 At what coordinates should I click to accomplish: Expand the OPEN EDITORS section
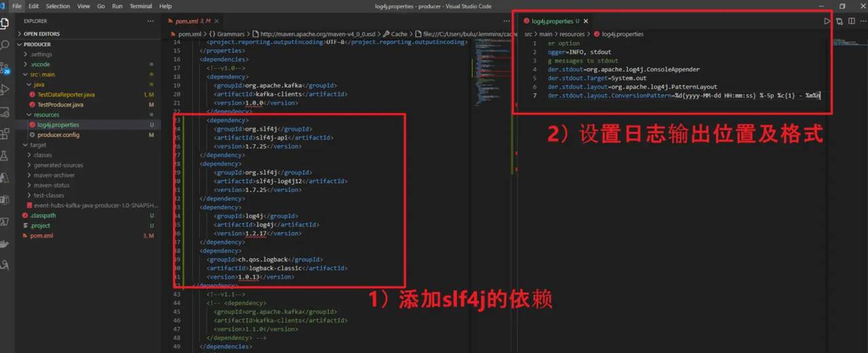pyautogui.click(x=87, y=34)
